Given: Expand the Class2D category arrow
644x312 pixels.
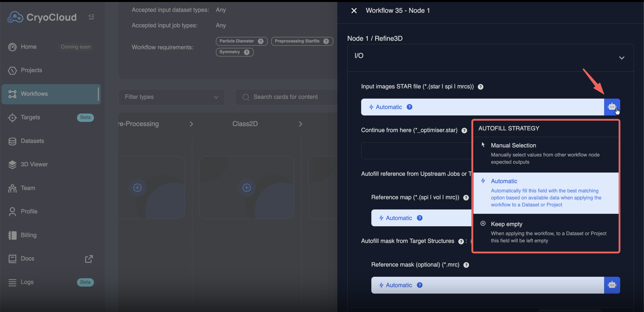Looking at the screenshot, I should (x=301, y=124).
